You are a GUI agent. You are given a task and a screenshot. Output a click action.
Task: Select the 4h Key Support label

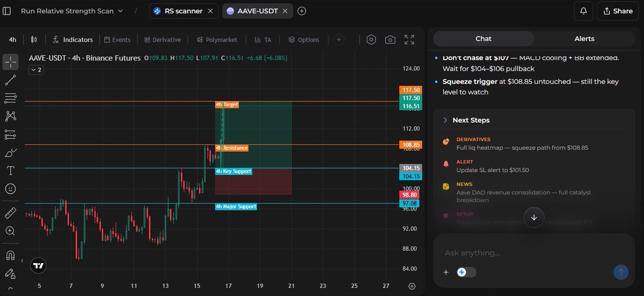pyautogui.click(x=233, y=171)
